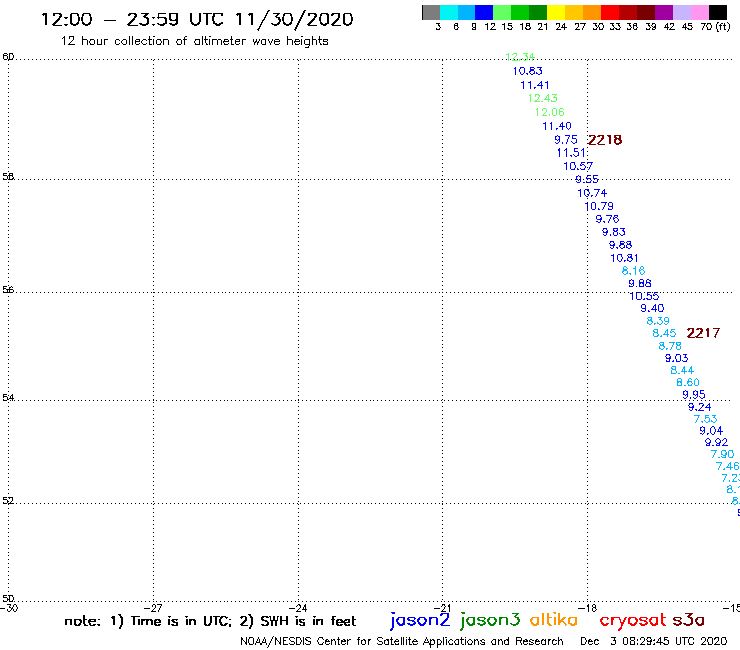This screenshot has width=740, height=650.
Task: Click the wave height value 9.92
Action: (x=716, y=442)
